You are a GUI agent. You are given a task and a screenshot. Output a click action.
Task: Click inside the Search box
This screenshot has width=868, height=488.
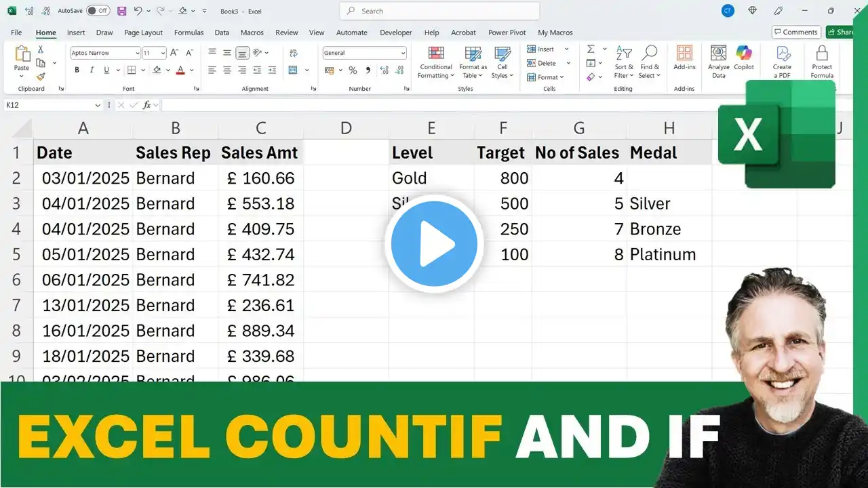439,11
